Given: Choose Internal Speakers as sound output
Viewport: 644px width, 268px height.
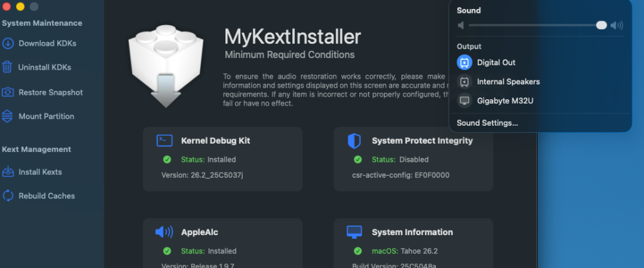Looking at the screenshot, I should [509, 82].
